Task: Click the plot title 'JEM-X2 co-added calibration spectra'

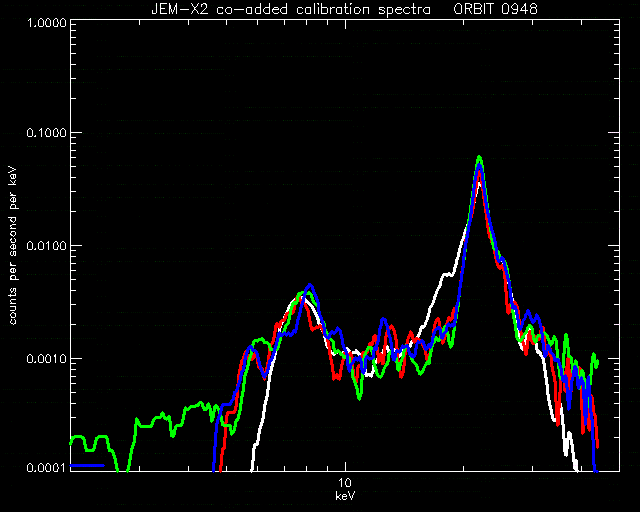Action: point(291,9)
